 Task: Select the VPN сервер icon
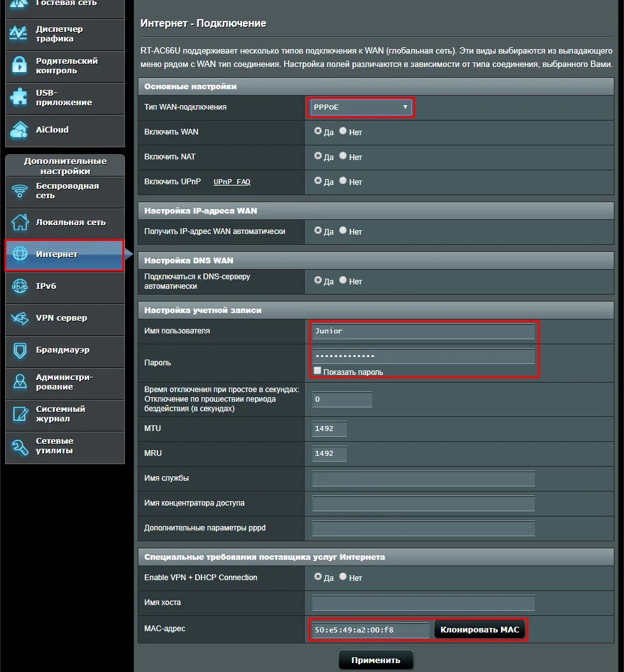click(20, 319)
